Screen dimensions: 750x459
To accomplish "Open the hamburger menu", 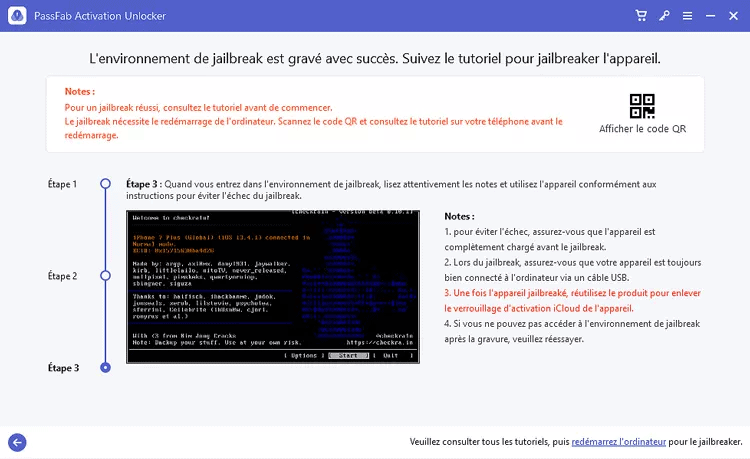I will 687,16.
